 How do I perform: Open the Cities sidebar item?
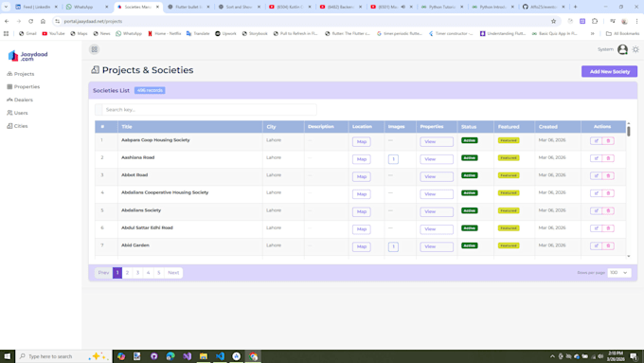click(x=17, y=126)
